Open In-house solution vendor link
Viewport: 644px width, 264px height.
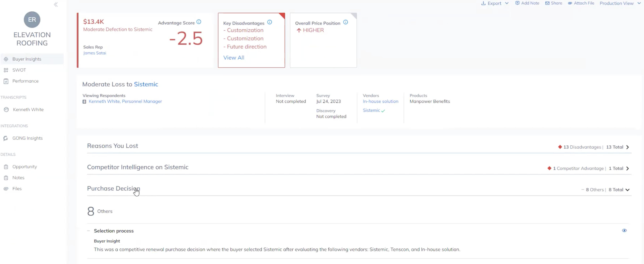click(x=380, y=101)
